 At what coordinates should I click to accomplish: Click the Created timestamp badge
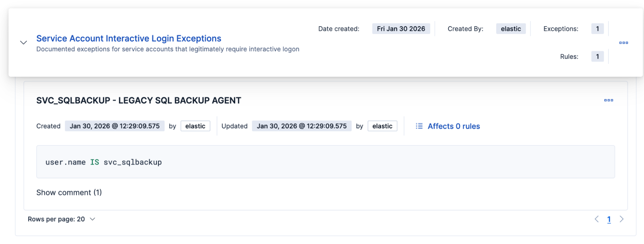pos(115,126)
